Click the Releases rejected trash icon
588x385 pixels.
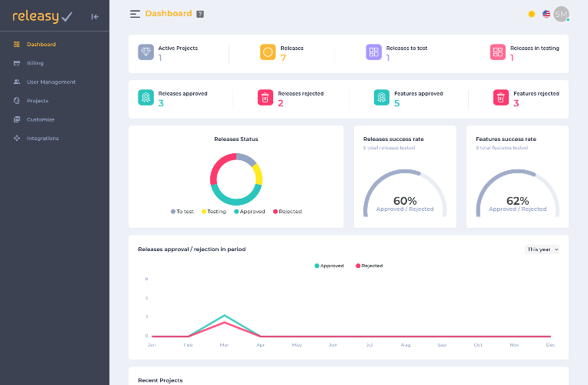tap(265, 98)
